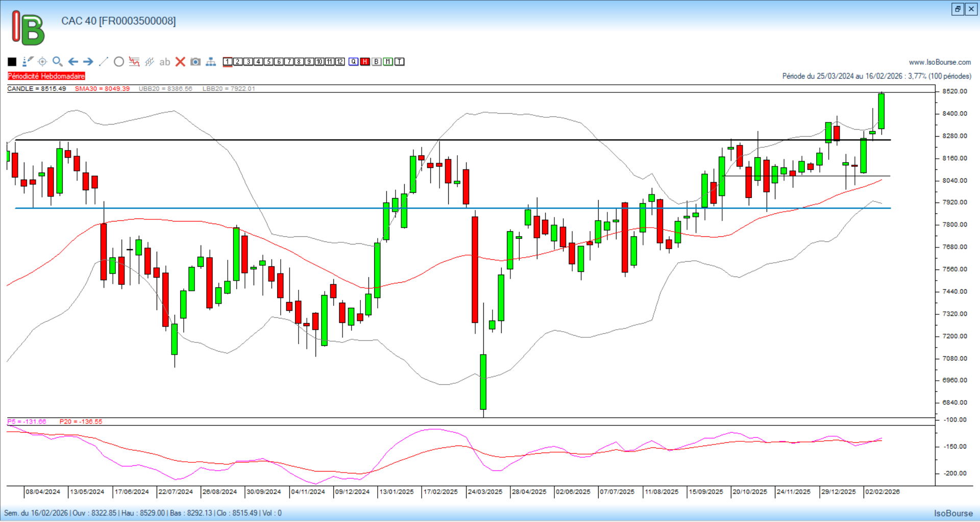Open the www.IsoBourse.com link

tap(940, 62)
